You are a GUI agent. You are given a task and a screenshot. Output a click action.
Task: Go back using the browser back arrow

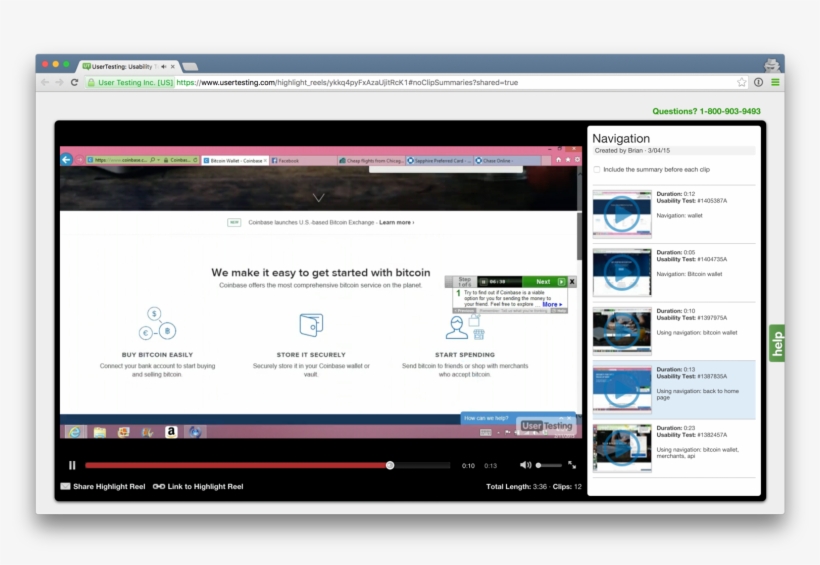click(x=45, y=82)
